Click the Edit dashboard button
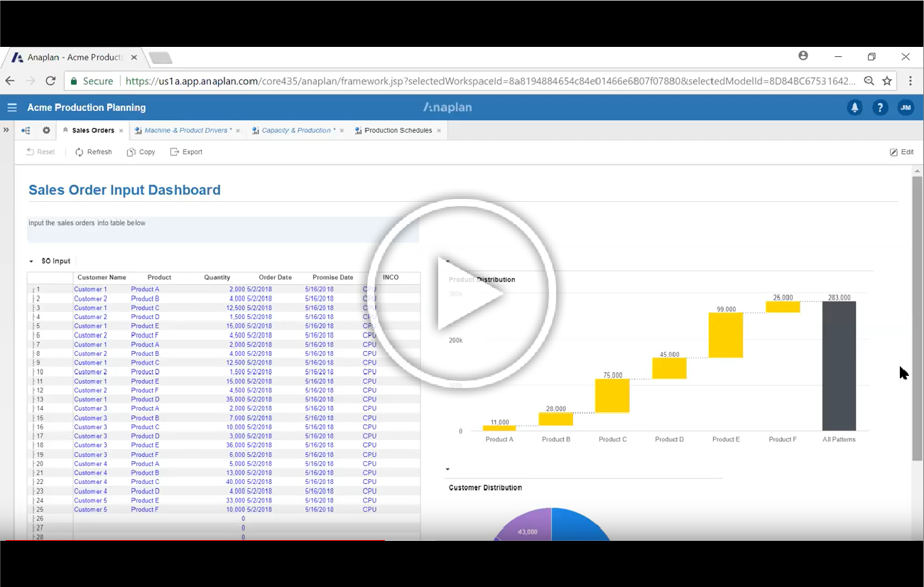Viewport: 924px width, 587px height. click(901, 152)
